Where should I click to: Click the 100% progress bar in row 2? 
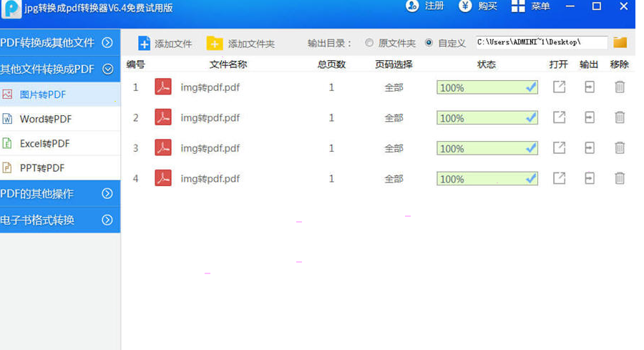point(487,118)
